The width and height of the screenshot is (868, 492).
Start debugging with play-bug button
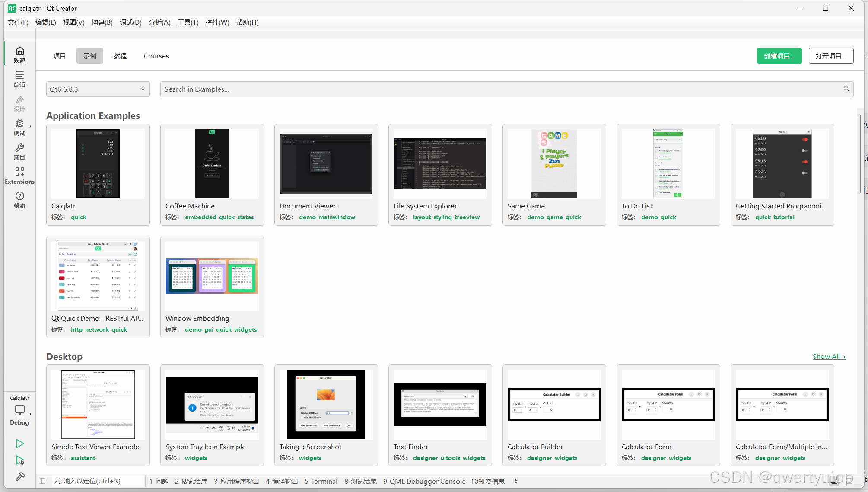[20, 460]
